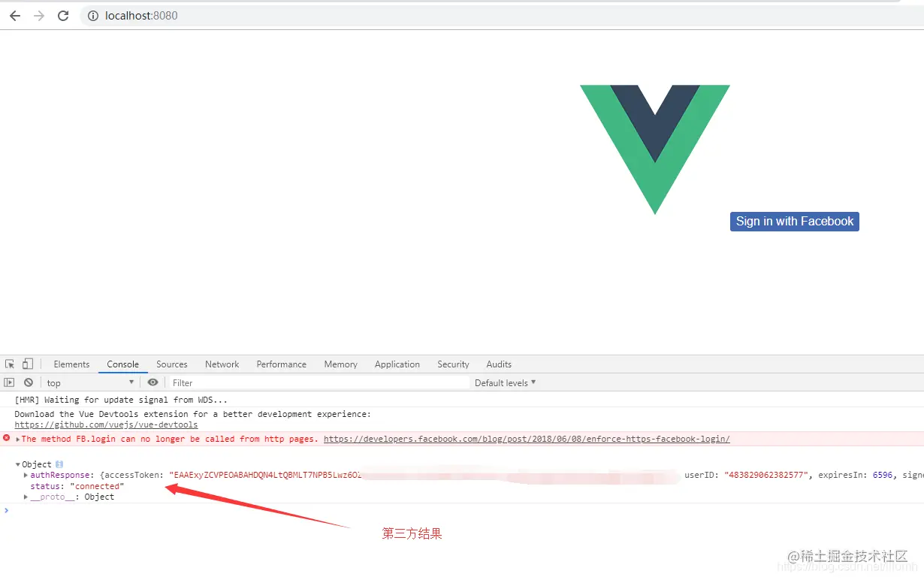
Task: Switch to the Performance tab
Action: tap(282, 364)
